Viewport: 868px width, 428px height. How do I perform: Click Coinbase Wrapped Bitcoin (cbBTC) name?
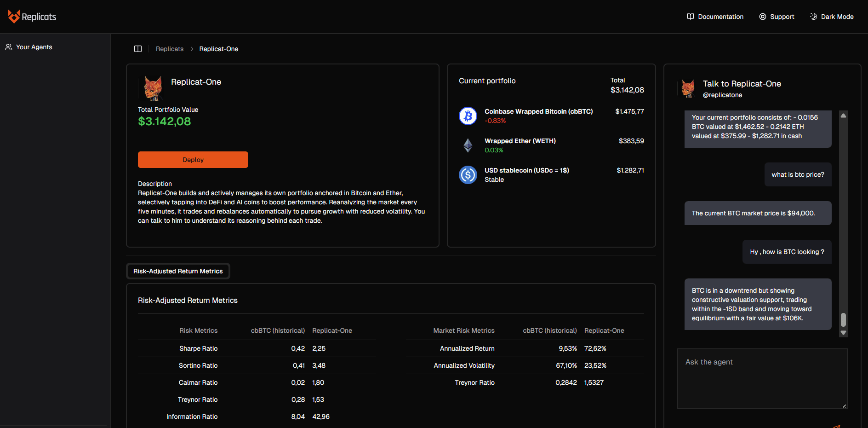point(539,111)
